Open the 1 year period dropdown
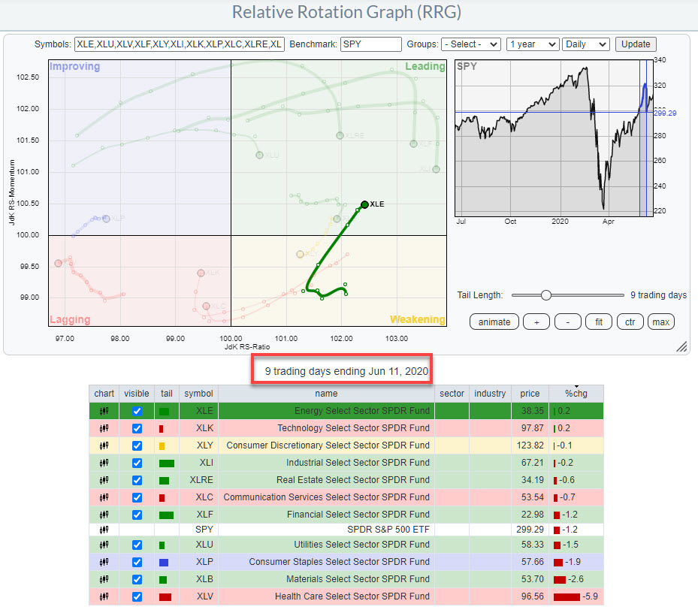This screenshot has width=698, height=616. (x=533, y=44)
